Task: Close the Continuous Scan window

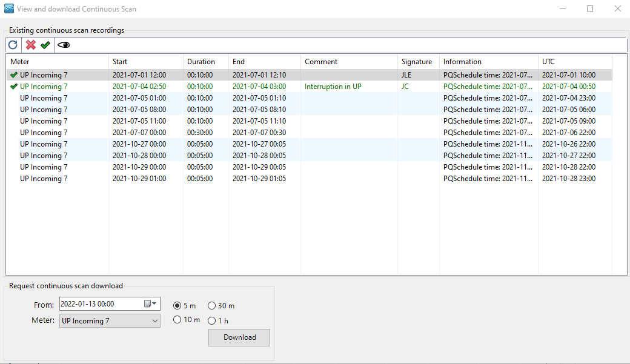Action: [x=617, y=8]
